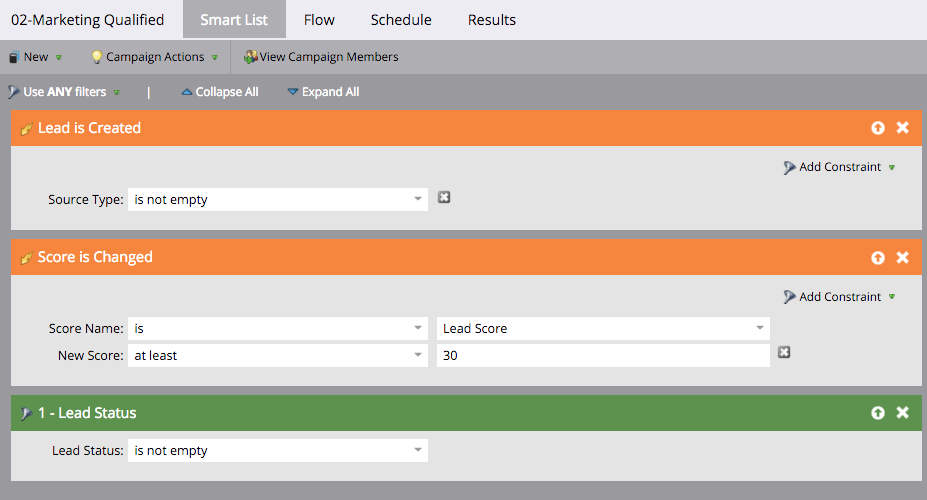This screenshot has height=500, width=927.
Task: Open New Score operator dropdown
Action: [277, 355]
